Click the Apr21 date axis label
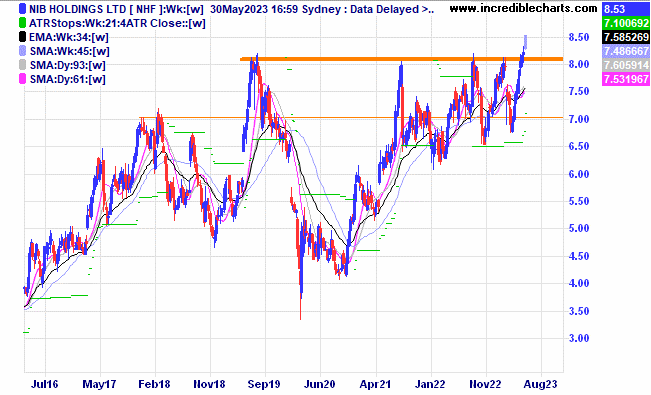651x395 pixels. [x=375, y=384]
